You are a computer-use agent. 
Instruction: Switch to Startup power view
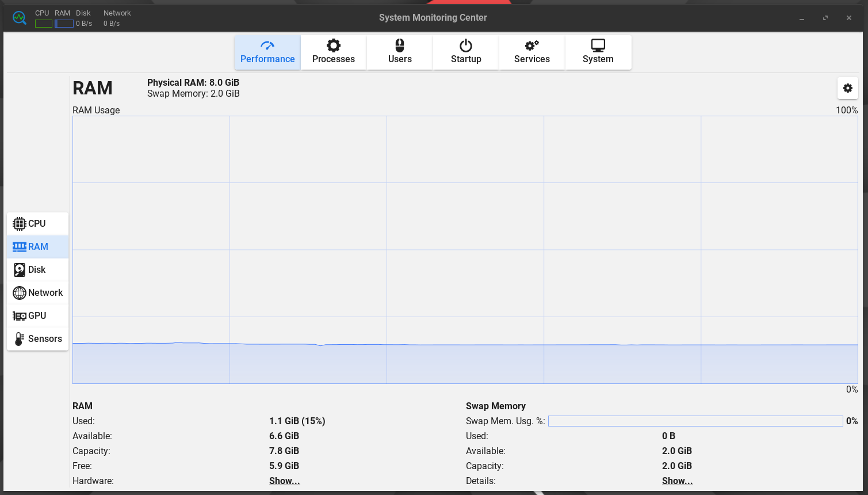(x=465, y=52)
